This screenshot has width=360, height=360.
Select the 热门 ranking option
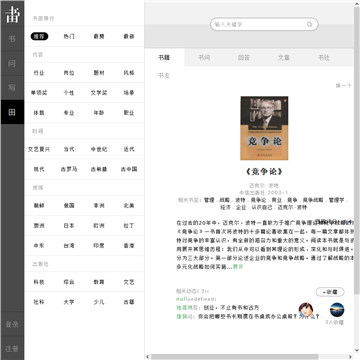69,36
